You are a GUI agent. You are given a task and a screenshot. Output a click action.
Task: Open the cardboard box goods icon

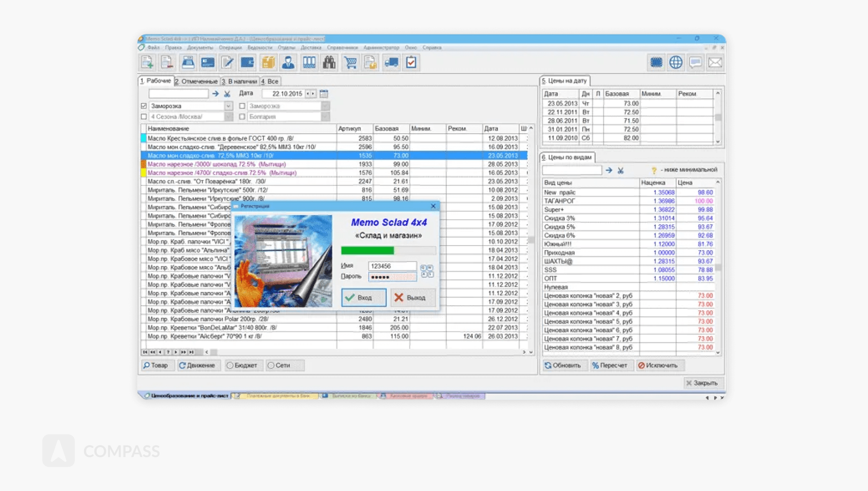[x=268, y=63]
